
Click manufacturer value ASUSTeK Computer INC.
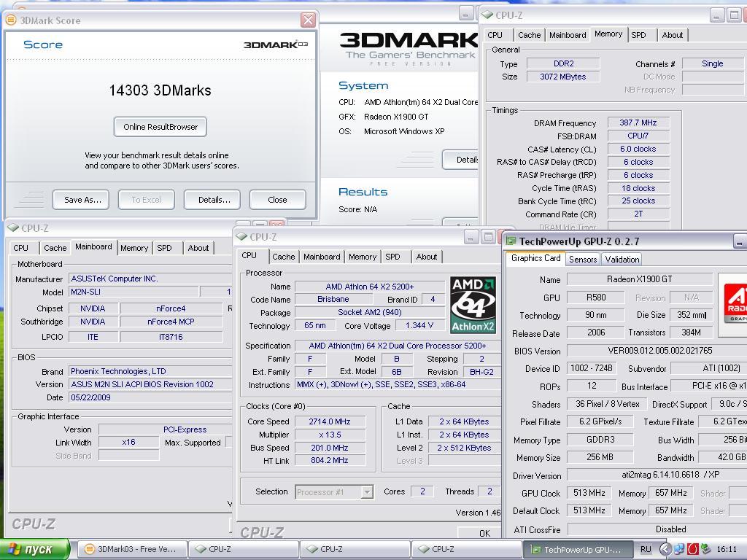click(x=150, y=279)
